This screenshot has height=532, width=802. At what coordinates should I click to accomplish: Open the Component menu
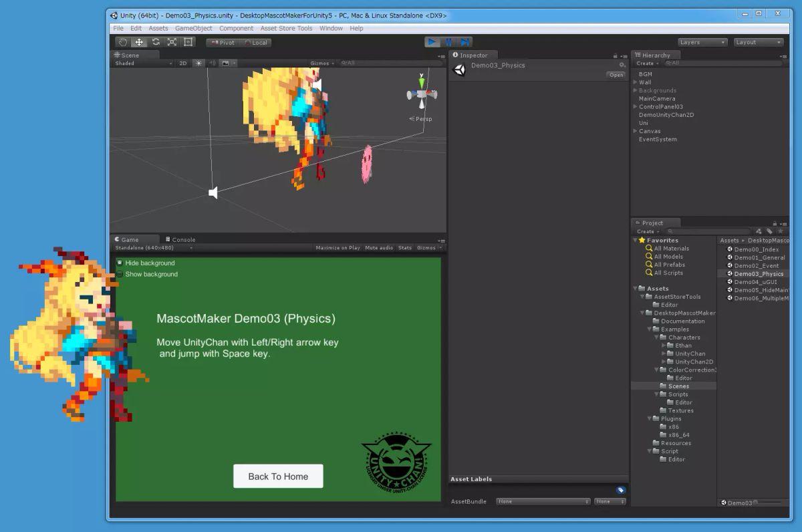coord(236,28)
